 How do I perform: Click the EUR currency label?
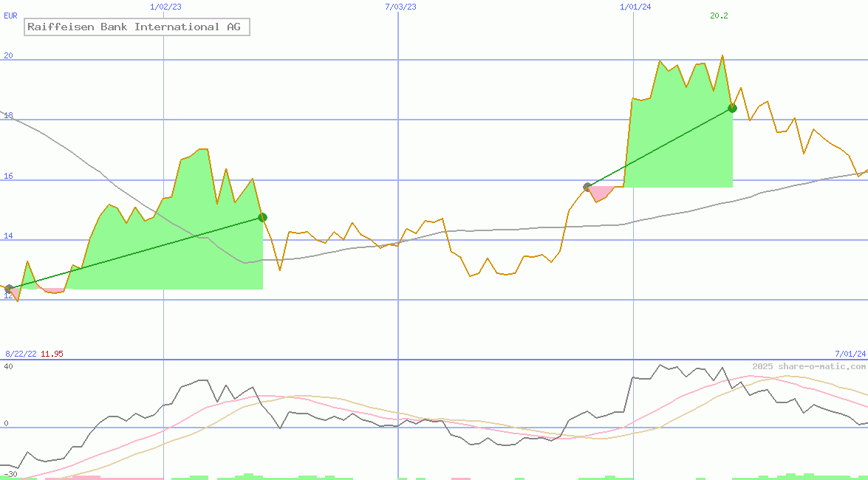pos(10,16)
